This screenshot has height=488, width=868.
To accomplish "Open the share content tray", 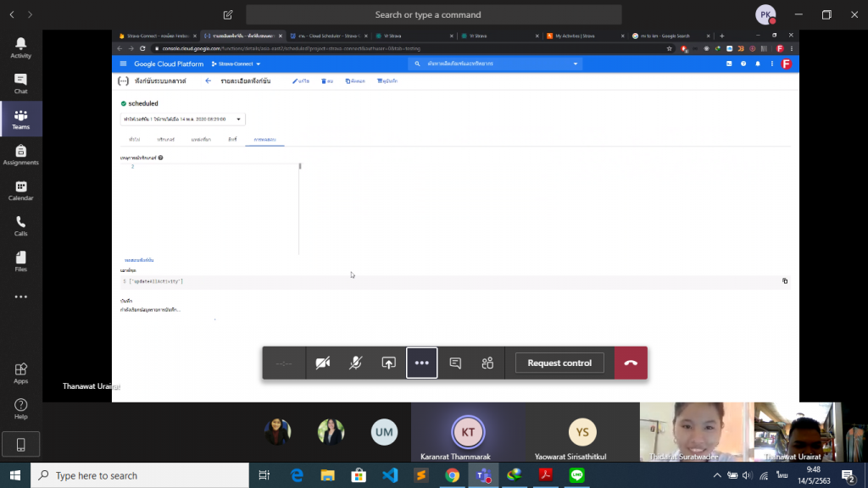I will click(389, 363).
